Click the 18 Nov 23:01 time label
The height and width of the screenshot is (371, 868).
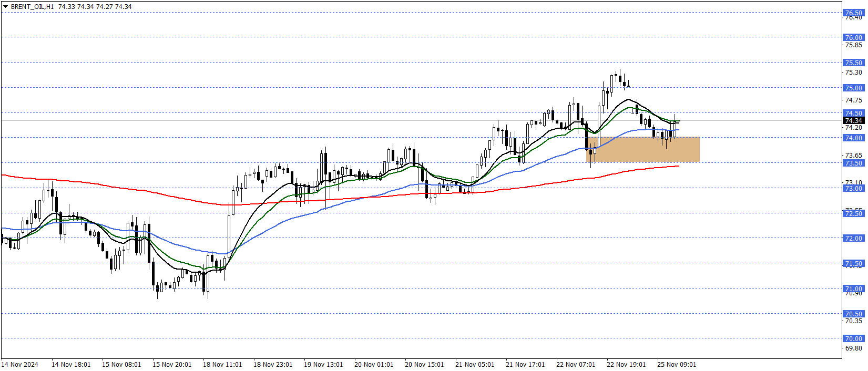point(273,364)
